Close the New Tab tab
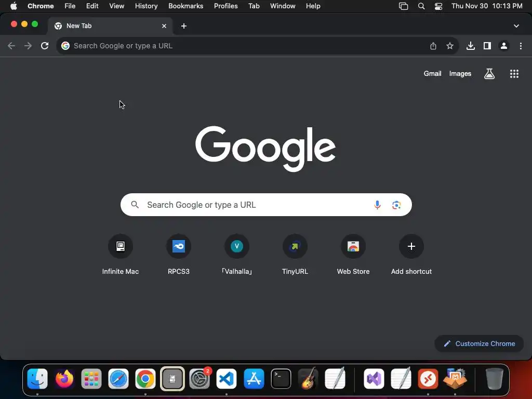 pos(164,26)
